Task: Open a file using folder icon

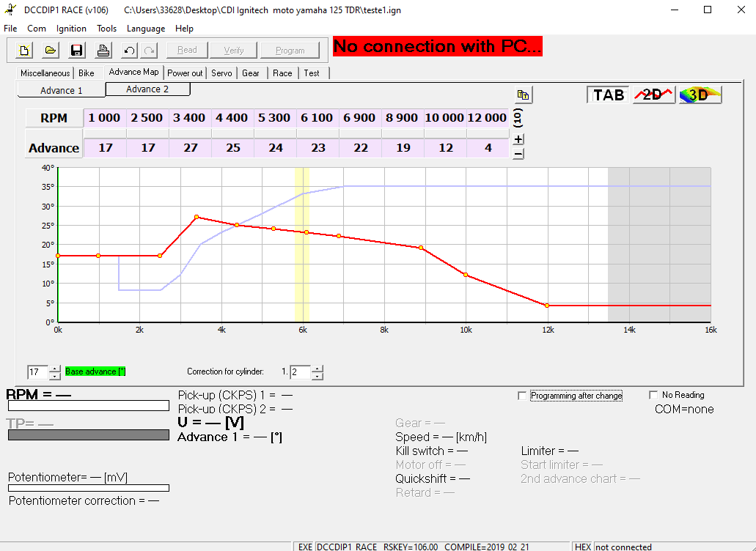Action: pos(50,50)
